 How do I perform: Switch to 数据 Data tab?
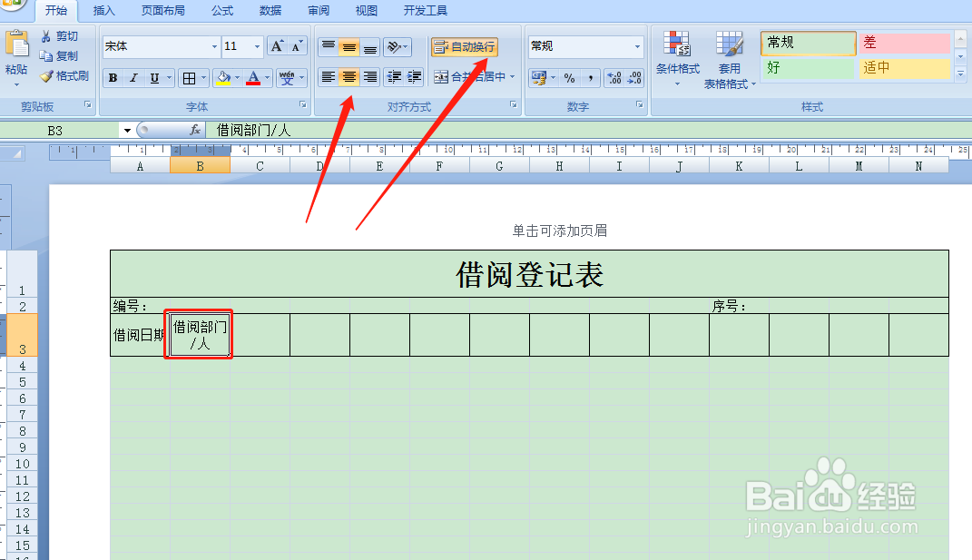270,11
